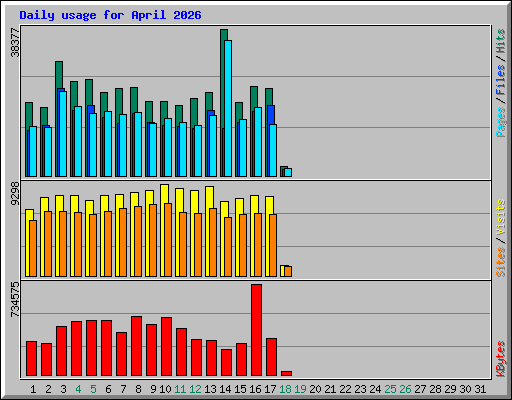
Task: Click the day 10 axis label
Action: click(165, 389)
